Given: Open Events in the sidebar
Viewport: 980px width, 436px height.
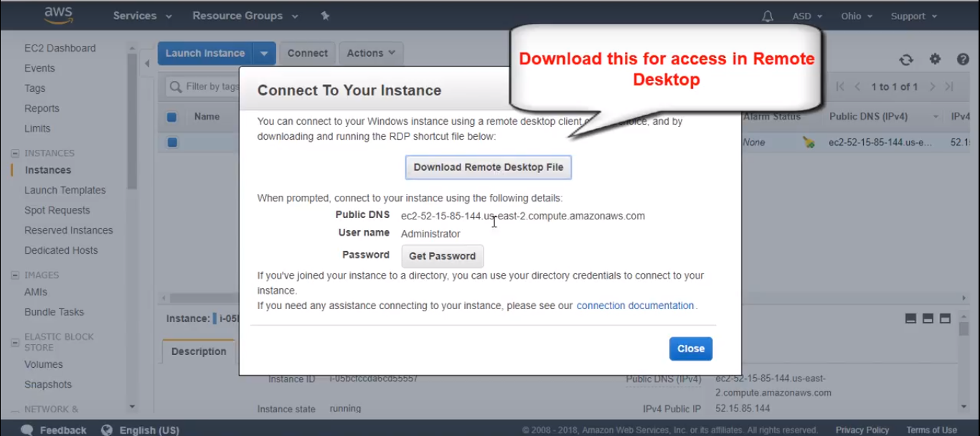Looking at the screenshot, I should click(x=39, y=68).
